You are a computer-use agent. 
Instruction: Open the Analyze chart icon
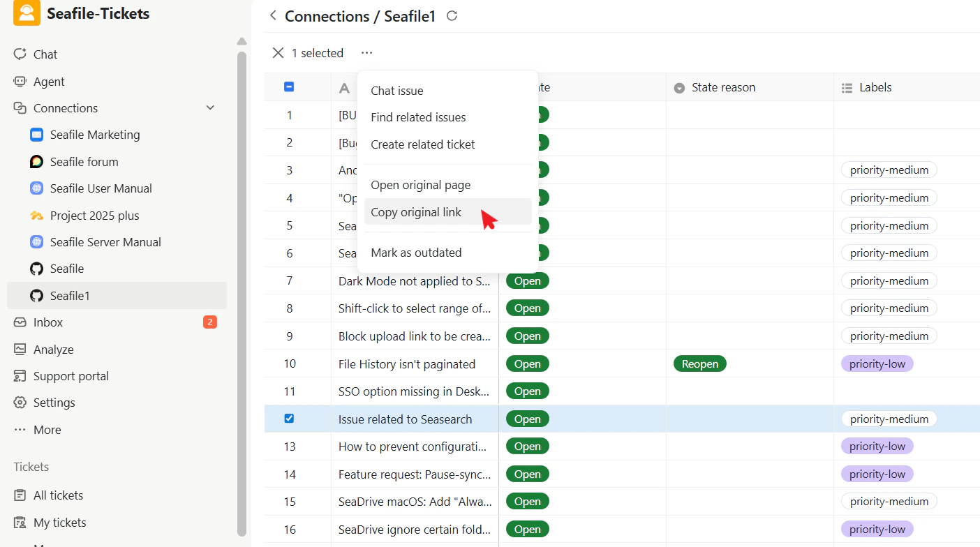coord(20,350)
